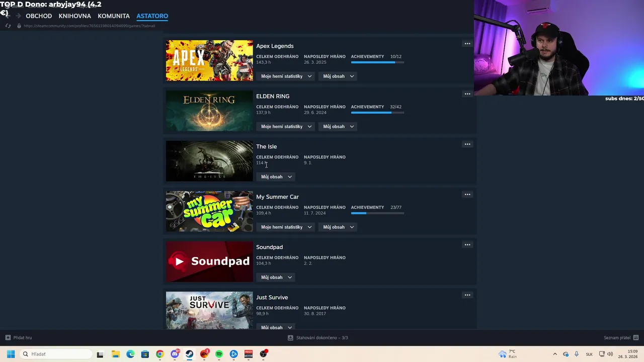Expand Můj obsah for The Isle
The image size is (644, 362).
[x=276, y=177]
